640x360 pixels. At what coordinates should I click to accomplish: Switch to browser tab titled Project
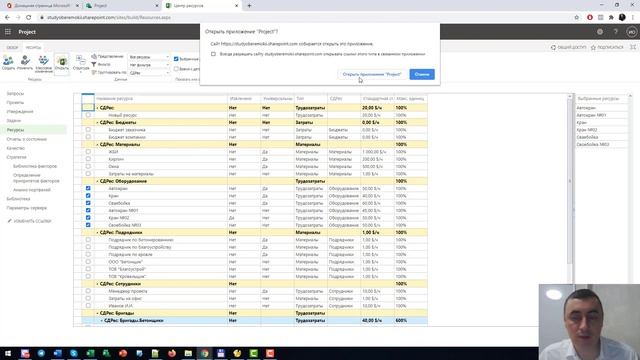(122, 6)
